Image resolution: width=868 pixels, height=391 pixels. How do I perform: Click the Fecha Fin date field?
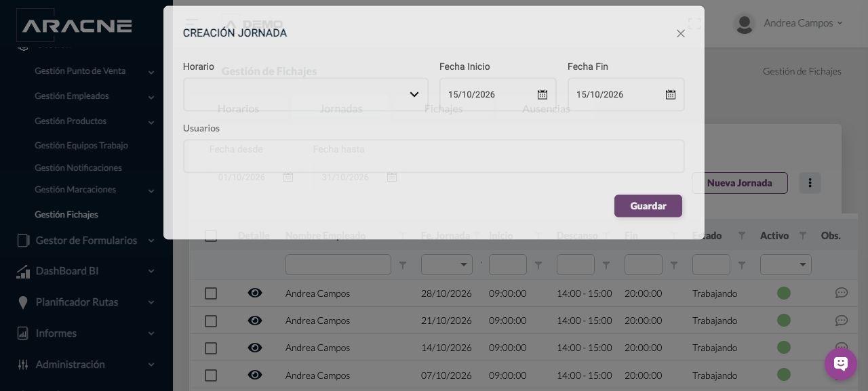click(x=626, y=94)
